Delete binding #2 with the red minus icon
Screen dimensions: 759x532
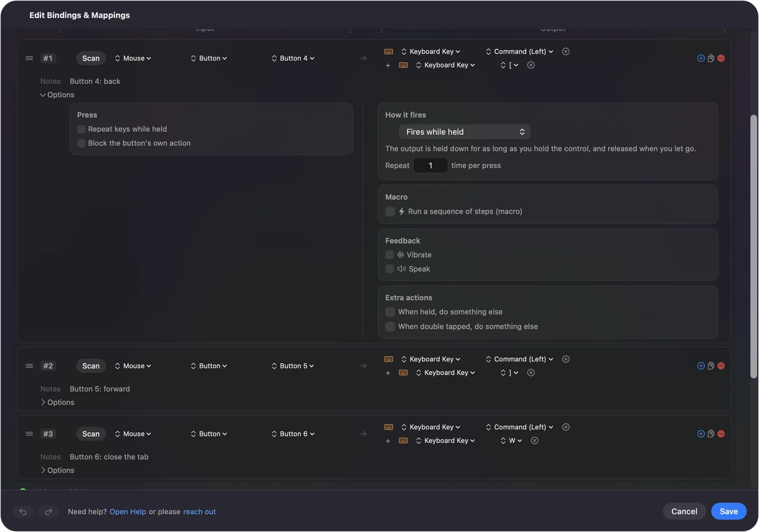point(721,366)
